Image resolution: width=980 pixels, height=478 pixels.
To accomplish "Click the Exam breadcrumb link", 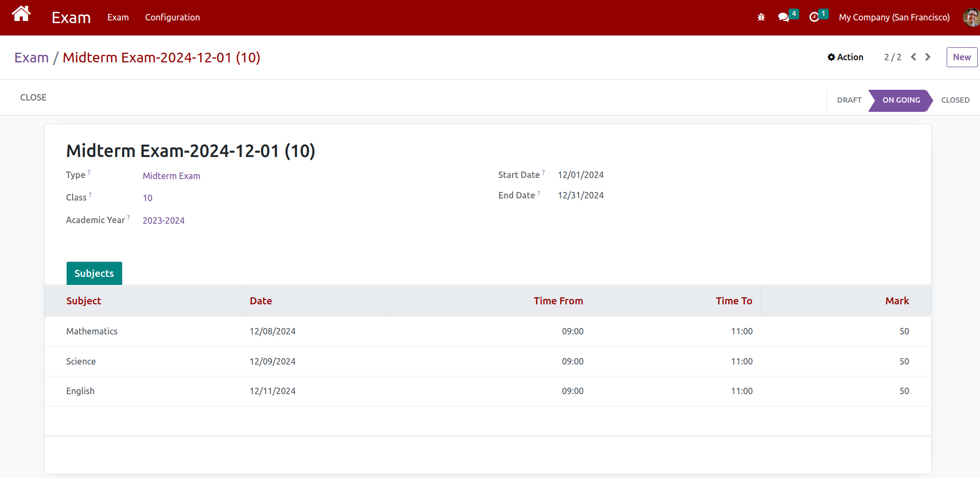I will (x=31, y=58).
